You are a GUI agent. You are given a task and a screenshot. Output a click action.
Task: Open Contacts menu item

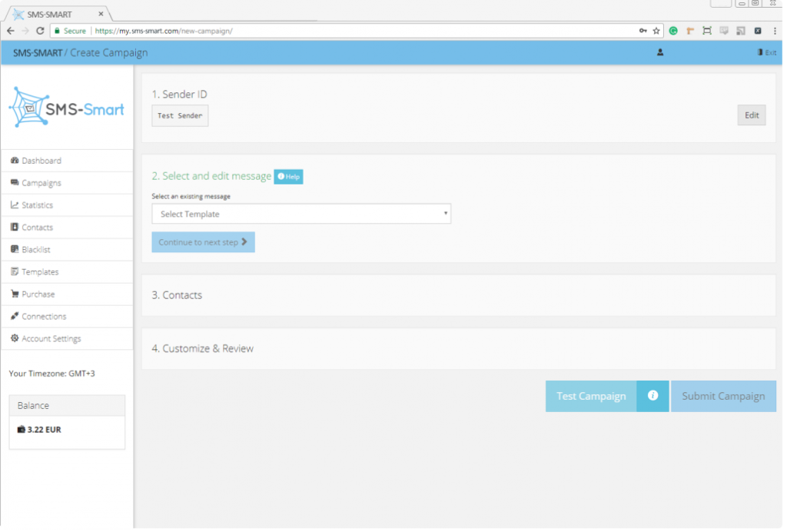pyautogui.click(x=68, y=228)
